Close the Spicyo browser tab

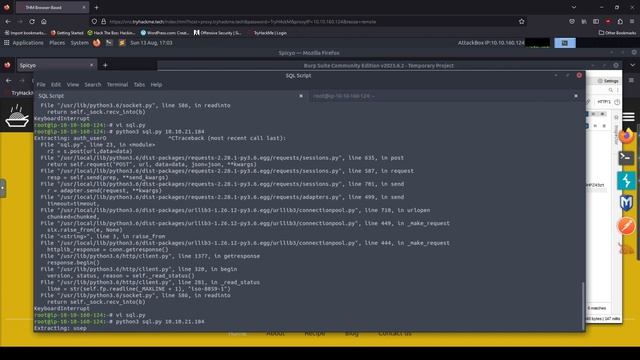pyautogui.click(x=91, y=65)
